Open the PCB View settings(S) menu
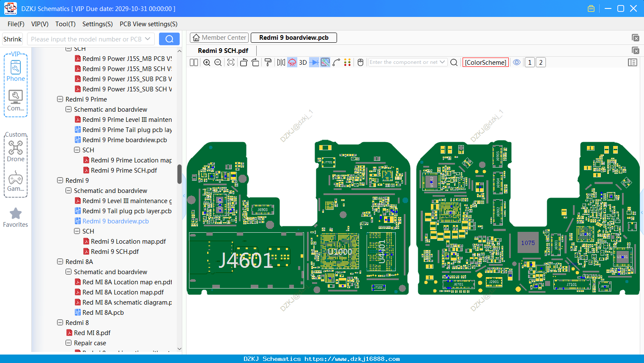 pos(148,24)
